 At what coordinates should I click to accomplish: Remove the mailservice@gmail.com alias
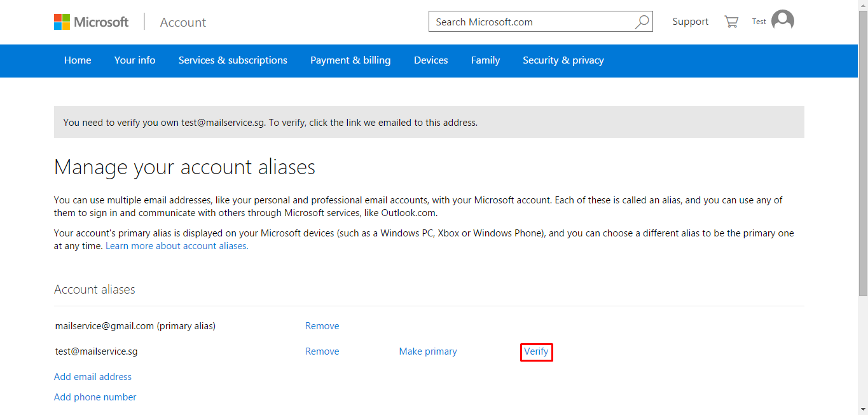(x=322, y=326)
